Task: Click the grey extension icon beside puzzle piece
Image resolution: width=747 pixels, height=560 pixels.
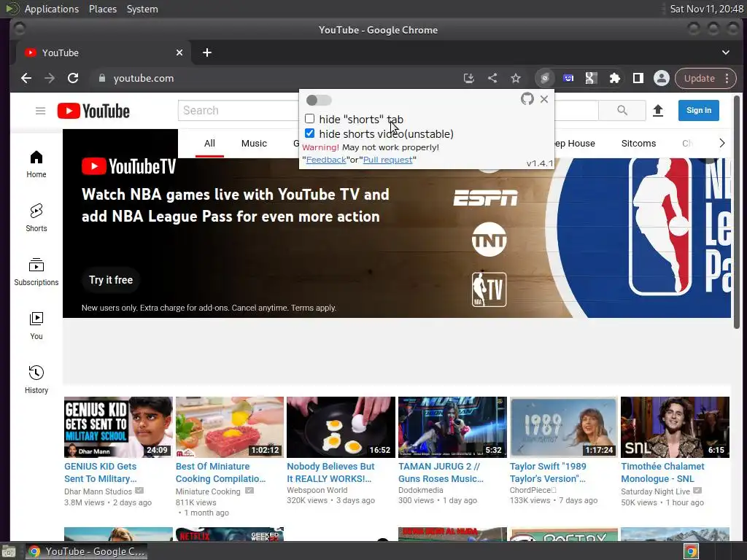Action: click(591, 78)
